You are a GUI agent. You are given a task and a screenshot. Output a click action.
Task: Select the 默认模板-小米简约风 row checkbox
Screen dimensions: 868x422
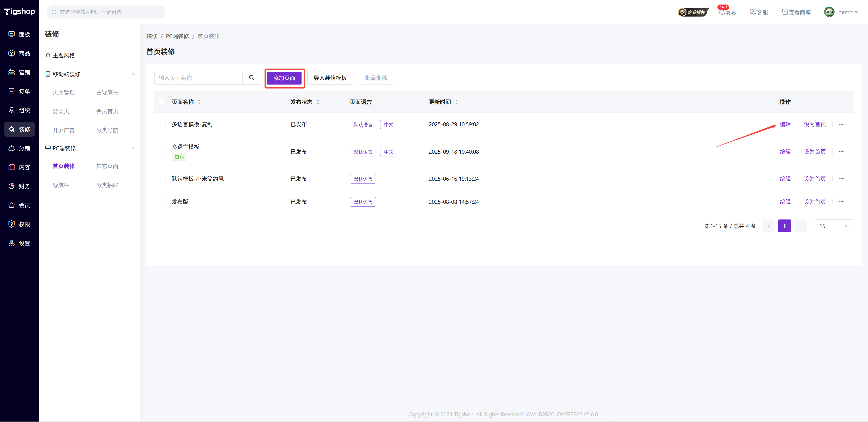(x=162, y=178)
